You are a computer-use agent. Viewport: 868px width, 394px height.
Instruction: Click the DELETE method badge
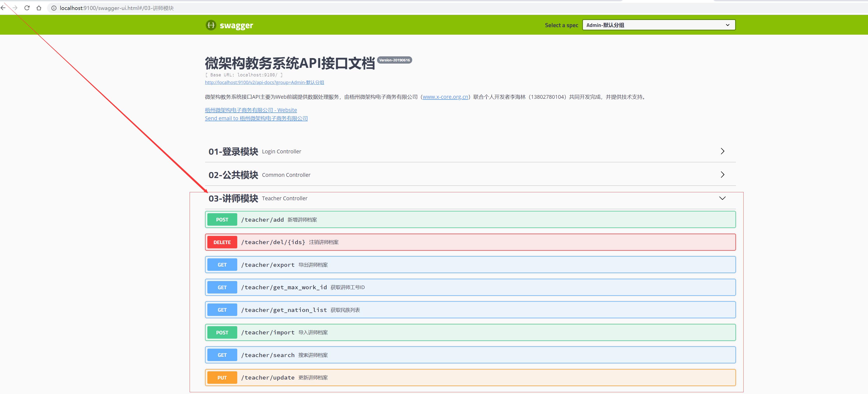click(x=222, y=242)
